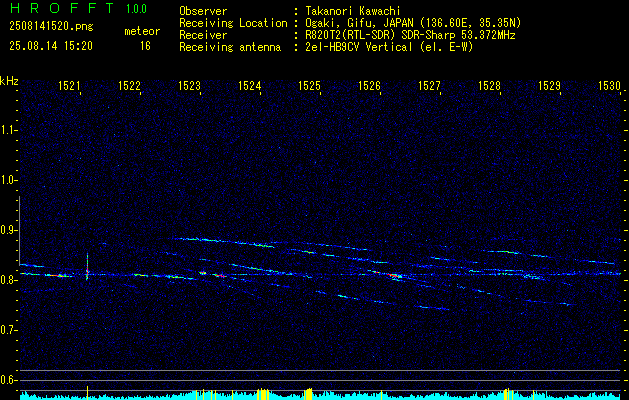Click the antenna text 2el-HB9CV Vertical
This screenshot has height=400, width=629.
click(x=359, y=47)
